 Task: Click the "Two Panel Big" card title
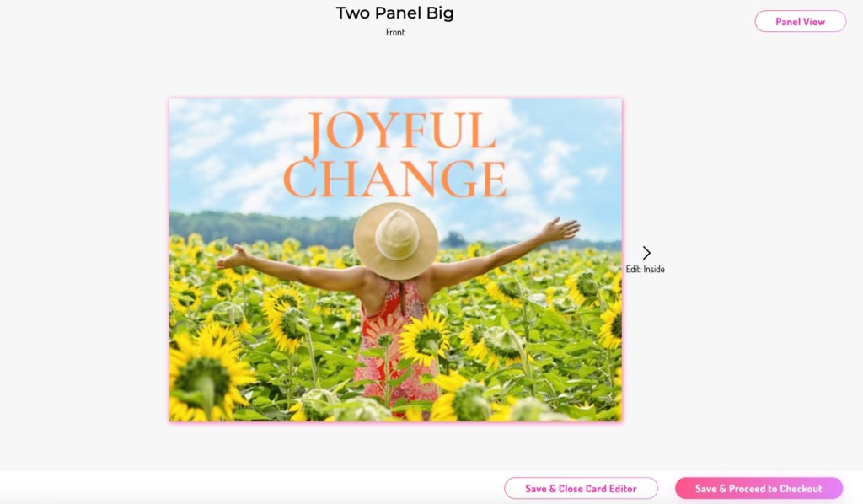coord(395,13)
